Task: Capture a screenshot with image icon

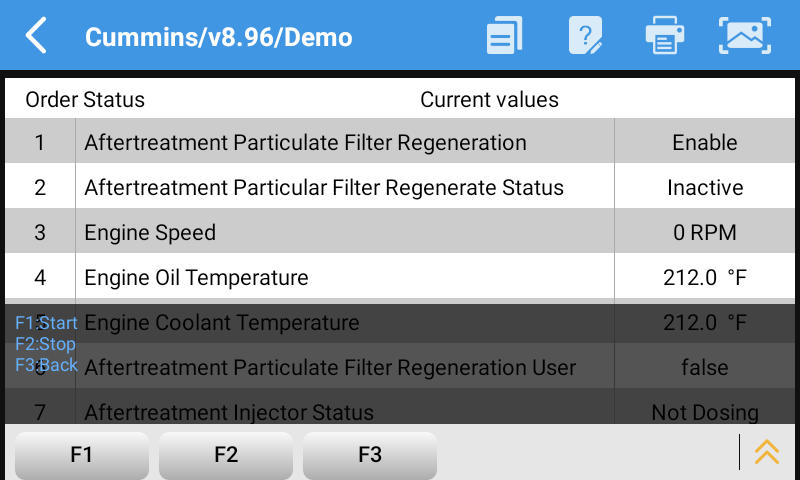Action: click(745, 36)
